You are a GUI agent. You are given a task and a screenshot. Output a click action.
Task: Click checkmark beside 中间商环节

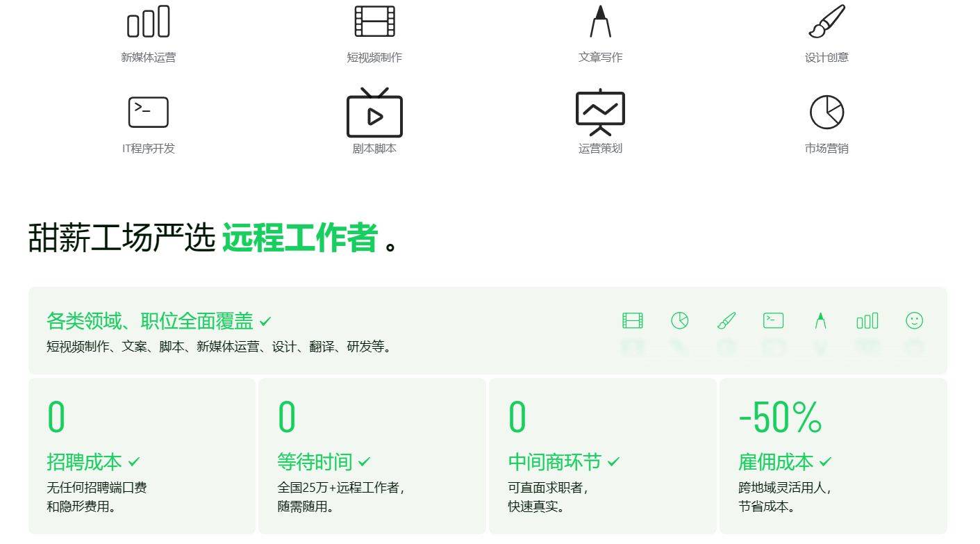613,461
